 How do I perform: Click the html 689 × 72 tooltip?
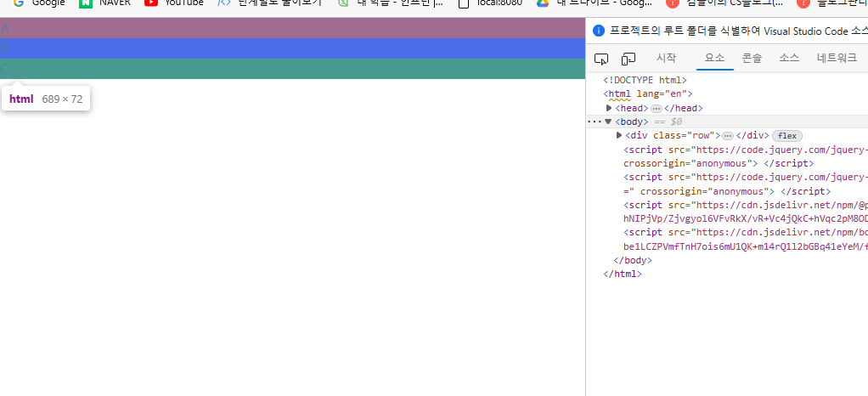(x=46, y=99)
